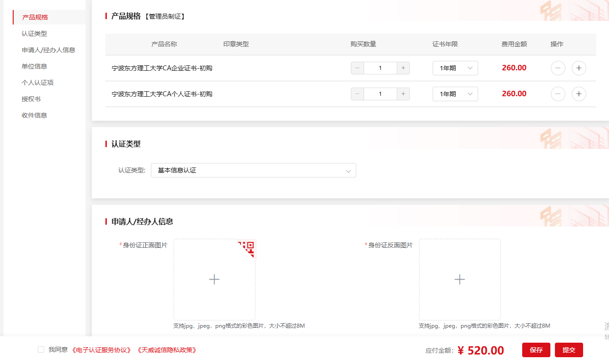Upload the ID card front image
609x364 pixels.
click(x=214, y=280)
